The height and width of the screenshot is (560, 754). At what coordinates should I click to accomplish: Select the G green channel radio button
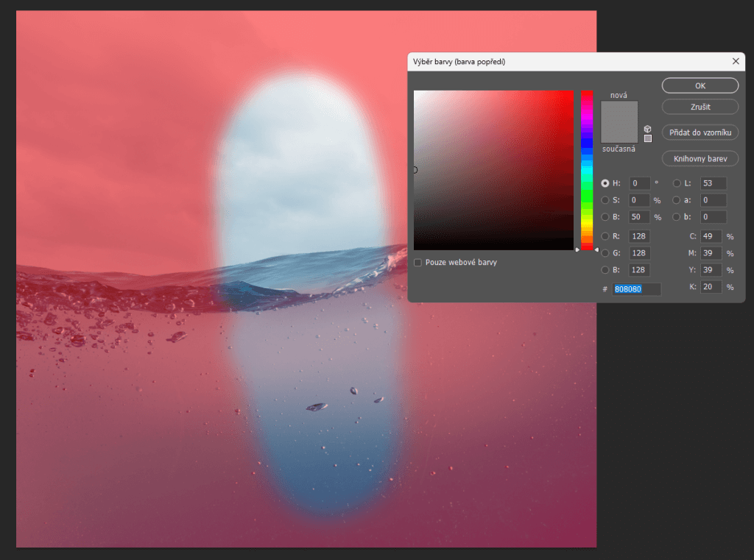(x=605, y=253)
